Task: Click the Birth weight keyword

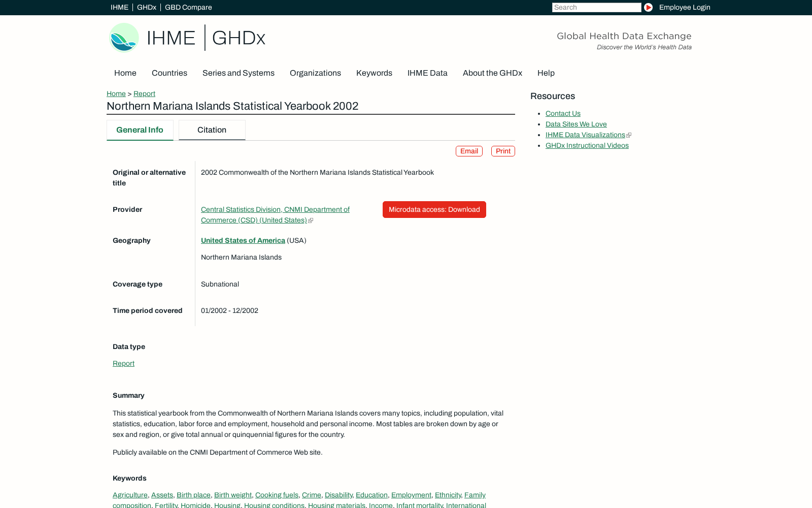Action: 233,495
